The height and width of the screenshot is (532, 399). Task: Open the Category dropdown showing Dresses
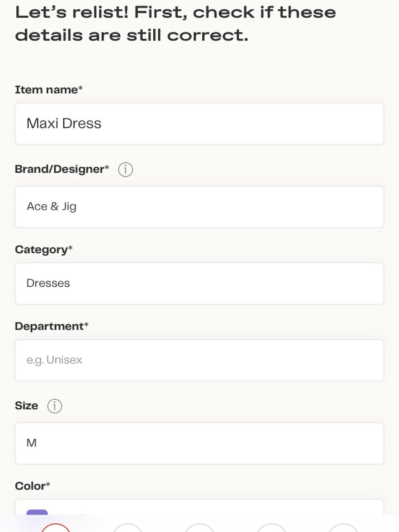click(x=199, y=284)
